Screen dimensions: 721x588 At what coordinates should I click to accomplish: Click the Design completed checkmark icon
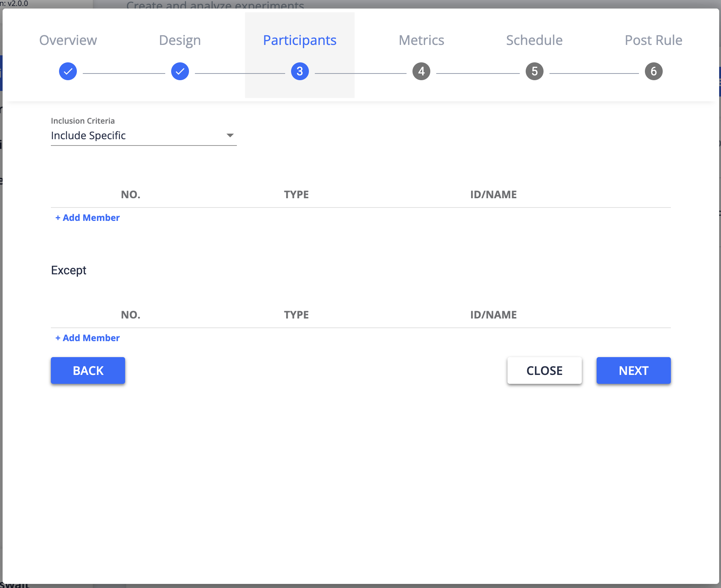pos(180,71)
